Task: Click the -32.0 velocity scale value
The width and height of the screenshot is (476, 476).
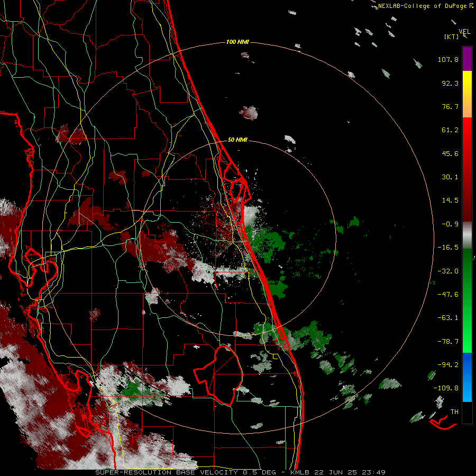Action: (x=448, y=271)
